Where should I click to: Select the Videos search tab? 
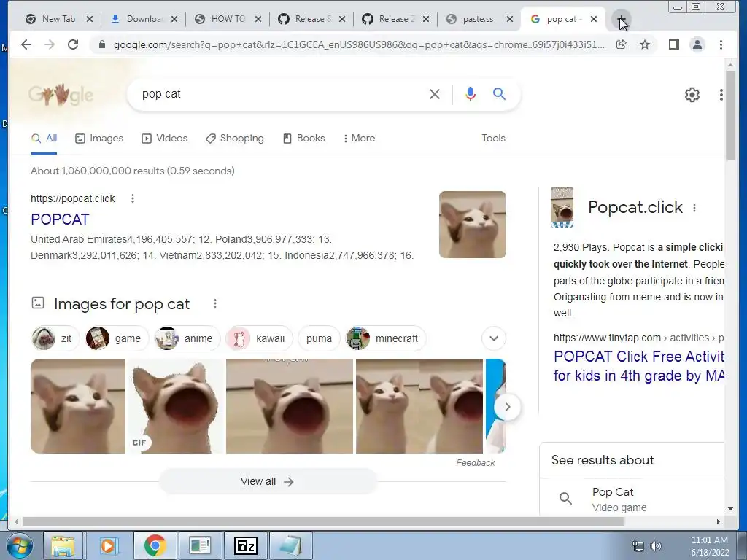pyautogui.click(x=164, y=138)
